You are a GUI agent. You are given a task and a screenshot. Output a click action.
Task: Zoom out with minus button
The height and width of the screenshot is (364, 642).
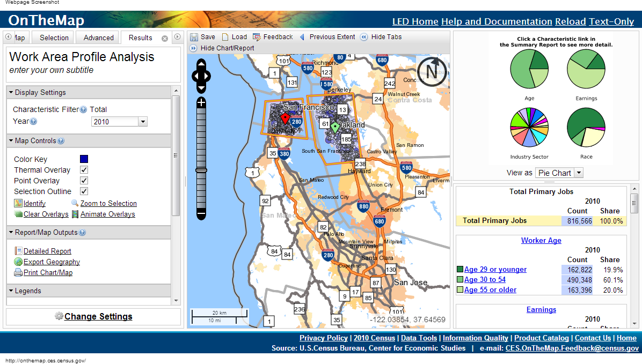click(x=201, y=213)
